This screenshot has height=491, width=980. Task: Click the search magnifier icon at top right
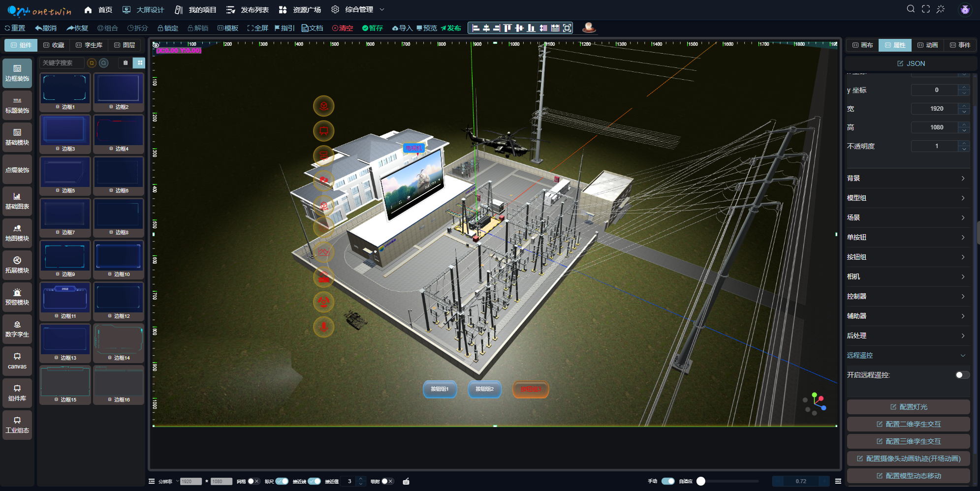pos(911,9)
